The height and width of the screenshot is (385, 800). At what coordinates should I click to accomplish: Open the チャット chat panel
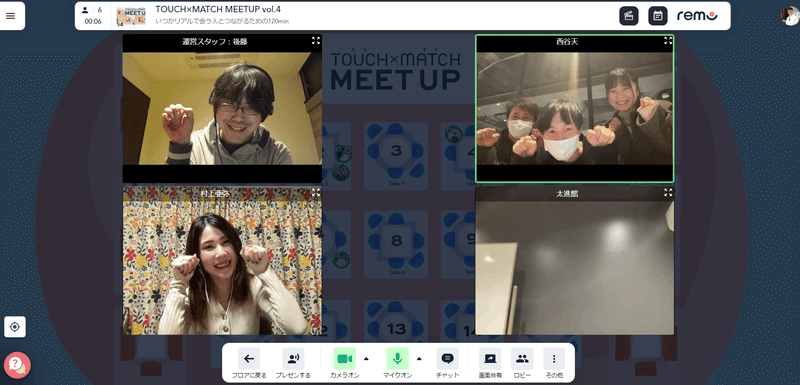[447, 359]
